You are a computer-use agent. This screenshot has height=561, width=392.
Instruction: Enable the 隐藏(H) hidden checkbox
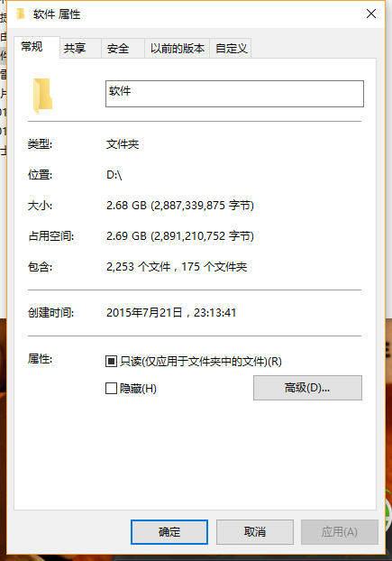coord(111,388)
